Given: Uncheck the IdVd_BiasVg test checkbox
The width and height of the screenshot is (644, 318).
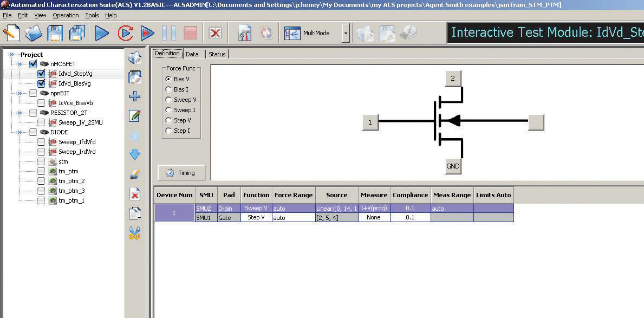Looking at the screenshot, I should 41,83.
